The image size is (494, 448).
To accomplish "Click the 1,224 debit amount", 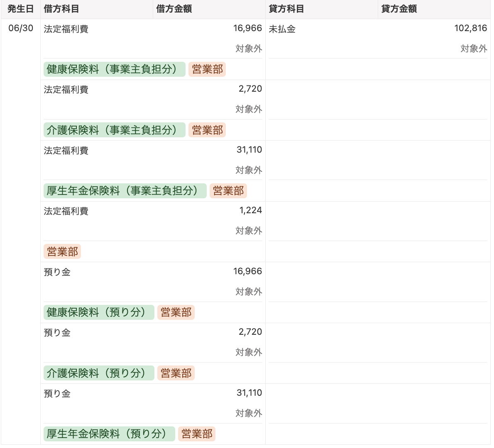I will [x=250, y=210].
